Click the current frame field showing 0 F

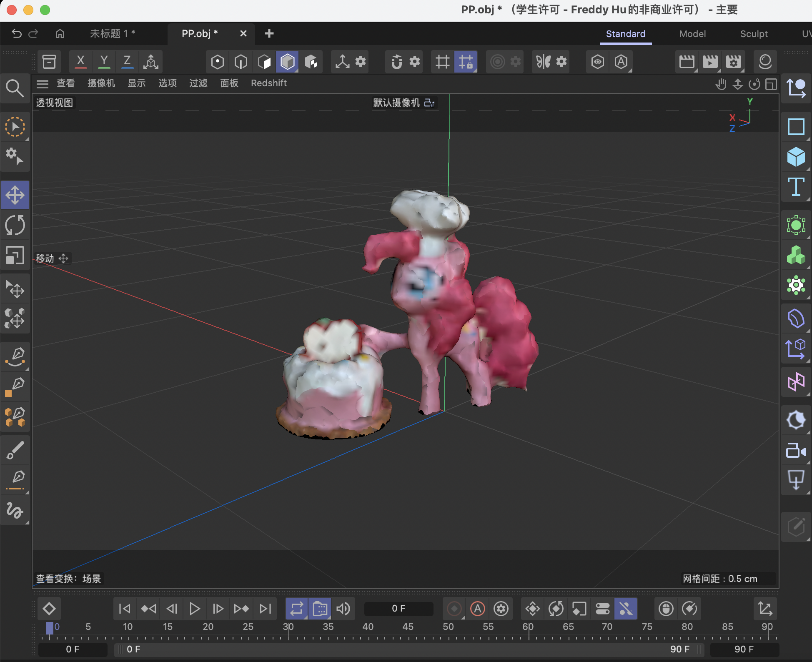pyautogui.click(x=398, y=608)
